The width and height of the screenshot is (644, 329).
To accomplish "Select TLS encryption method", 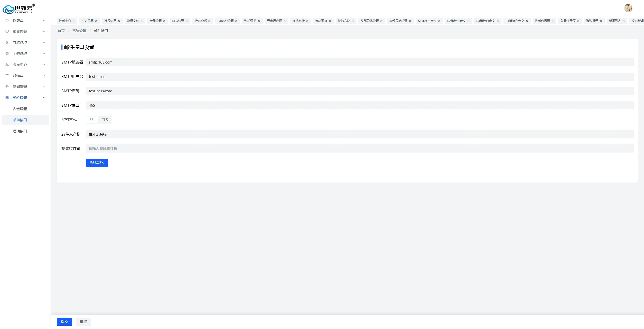I will pos(105,120).
